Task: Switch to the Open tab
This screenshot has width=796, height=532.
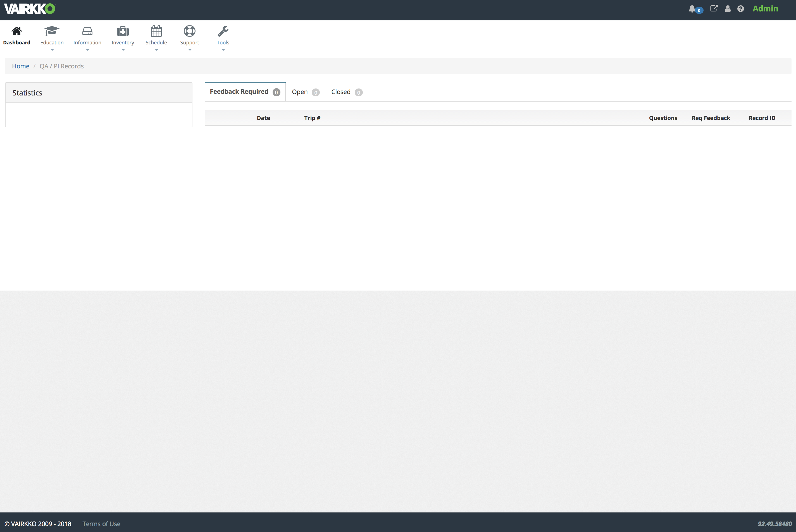Action: tap(299, 92)
